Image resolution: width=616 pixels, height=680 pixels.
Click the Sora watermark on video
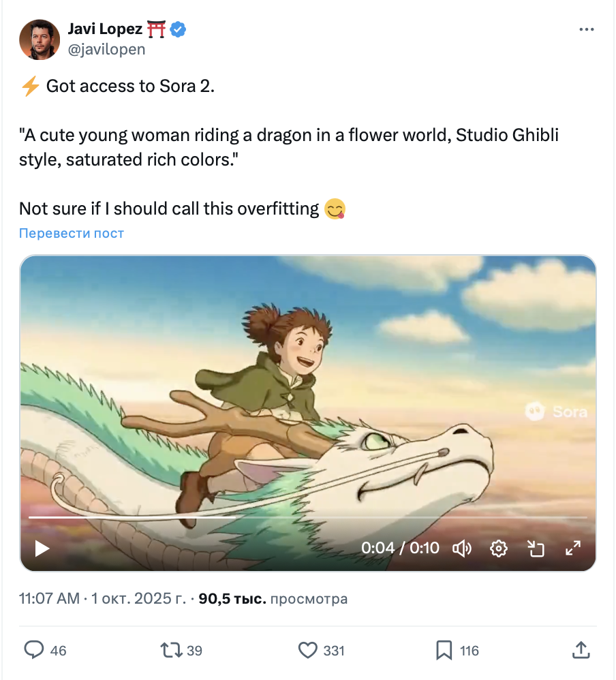(x=556, y=411)
